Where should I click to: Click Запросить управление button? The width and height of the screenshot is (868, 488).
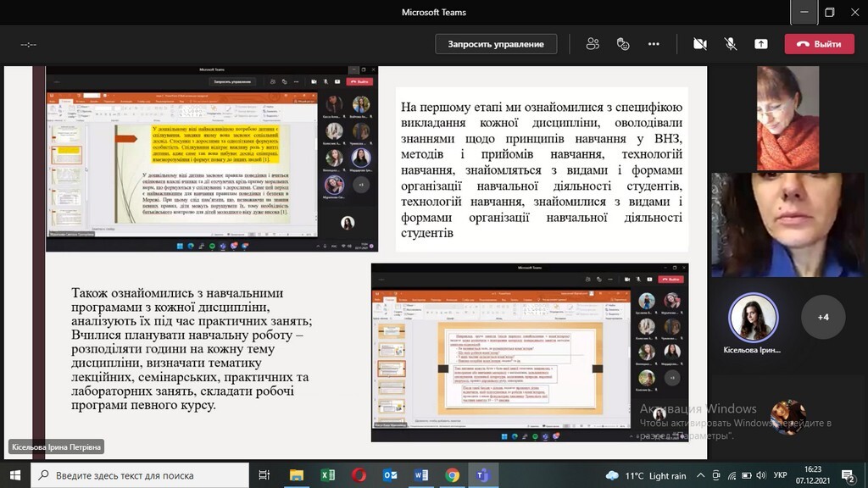496,44
